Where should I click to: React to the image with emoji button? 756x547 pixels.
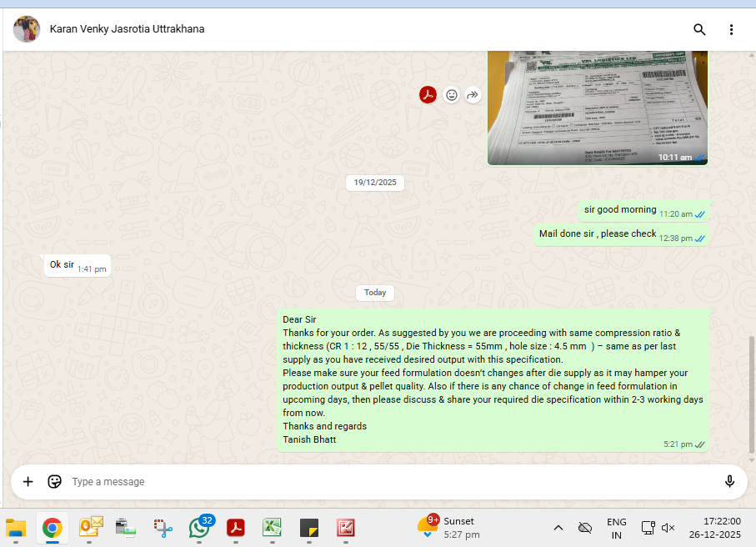[x=451, y=95]
